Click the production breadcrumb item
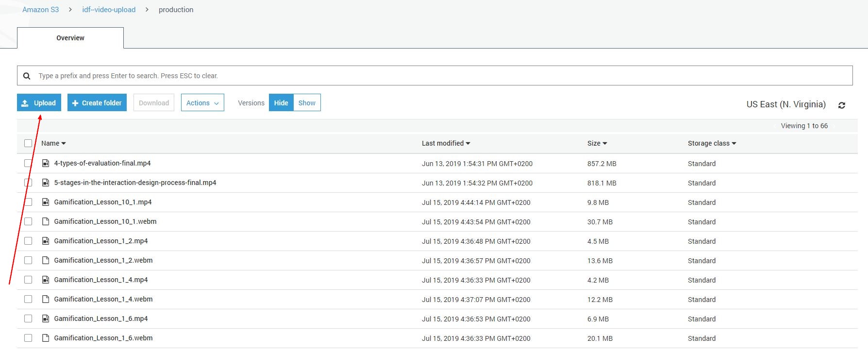Viewport: 868px width, 352px height. pyautogui.click(x=176, y=10)
